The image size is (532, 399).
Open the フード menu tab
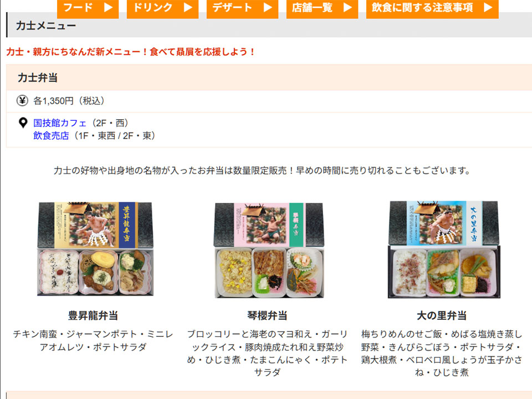pos(88,8)
